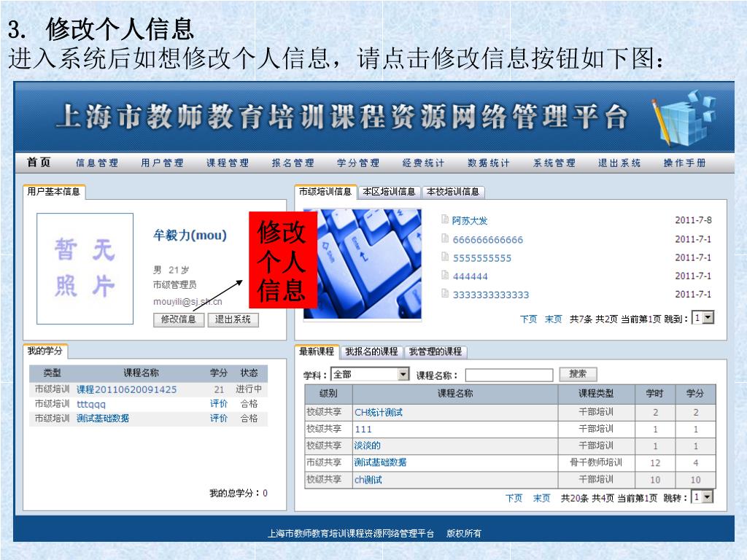Click the keyboard image in training news
The height and width of the screenshot is (560, 747).
(x=362, y=264)
